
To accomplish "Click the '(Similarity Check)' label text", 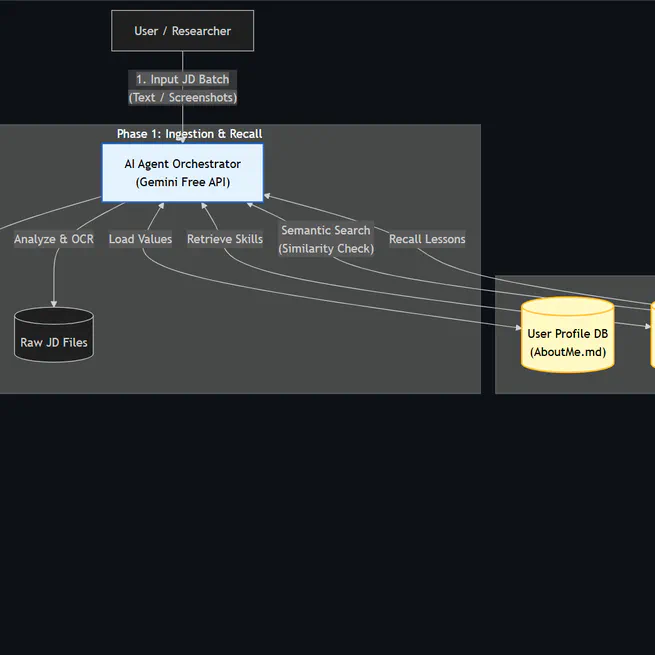I will [326, 248].
